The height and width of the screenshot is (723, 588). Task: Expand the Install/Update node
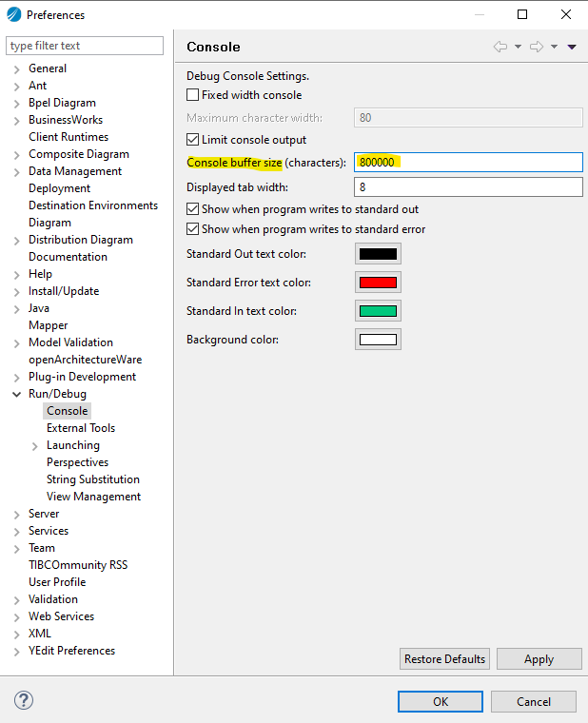click(16, 292)
